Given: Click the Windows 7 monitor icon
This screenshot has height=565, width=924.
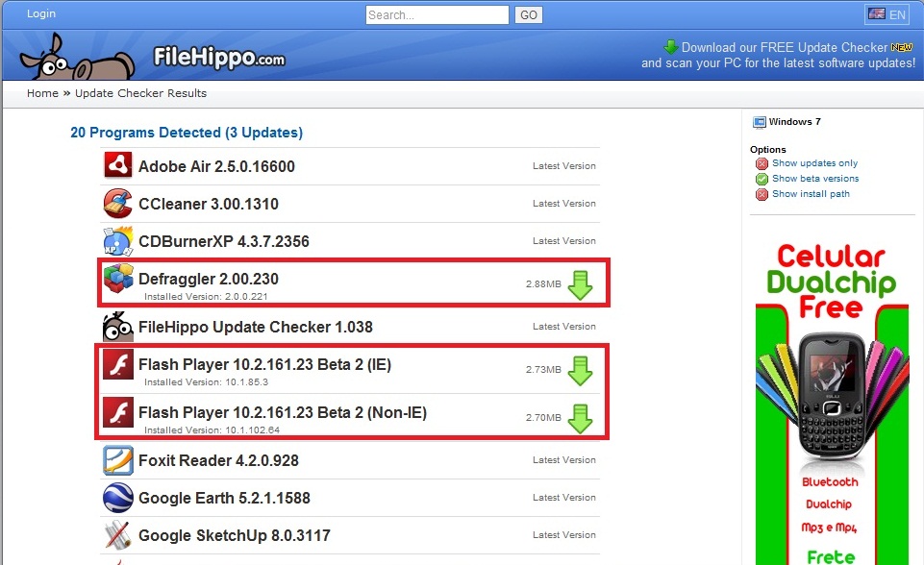Looking at the screenshot, I should 759,123.
